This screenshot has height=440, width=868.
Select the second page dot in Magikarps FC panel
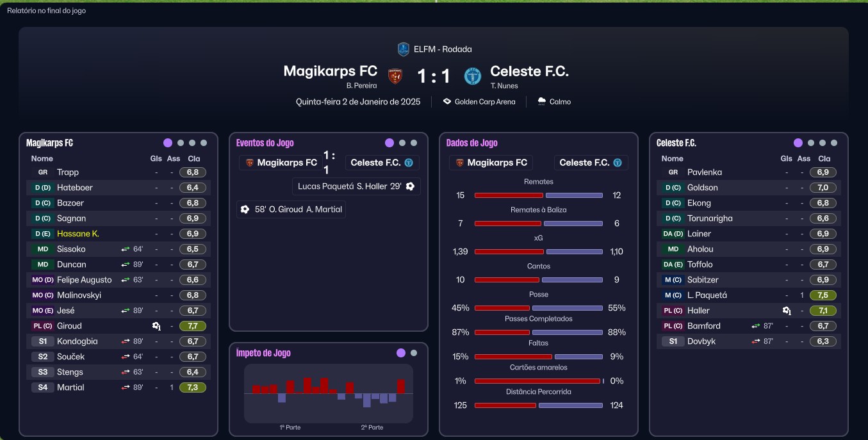click(x=181, y=143)
